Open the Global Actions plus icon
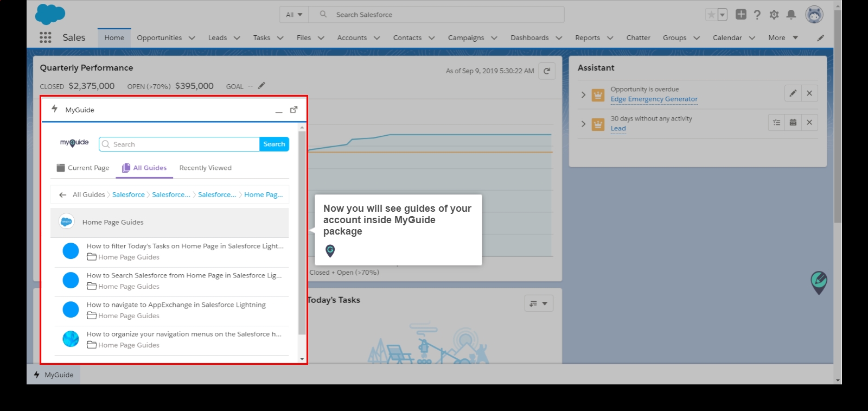 pyautogui.click(x=741, y=15)
